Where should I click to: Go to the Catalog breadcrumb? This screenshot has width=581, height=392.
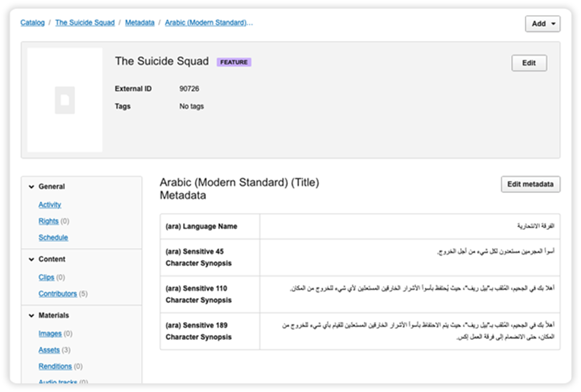(x=33, y=22)
